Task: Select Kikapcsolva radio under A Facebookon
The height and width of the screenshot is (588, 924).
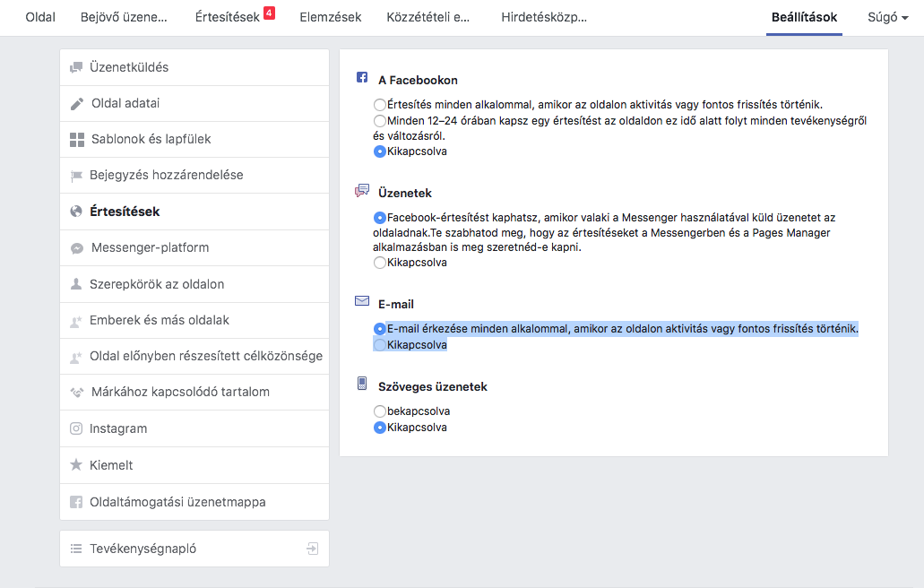Action: (379, 151)
